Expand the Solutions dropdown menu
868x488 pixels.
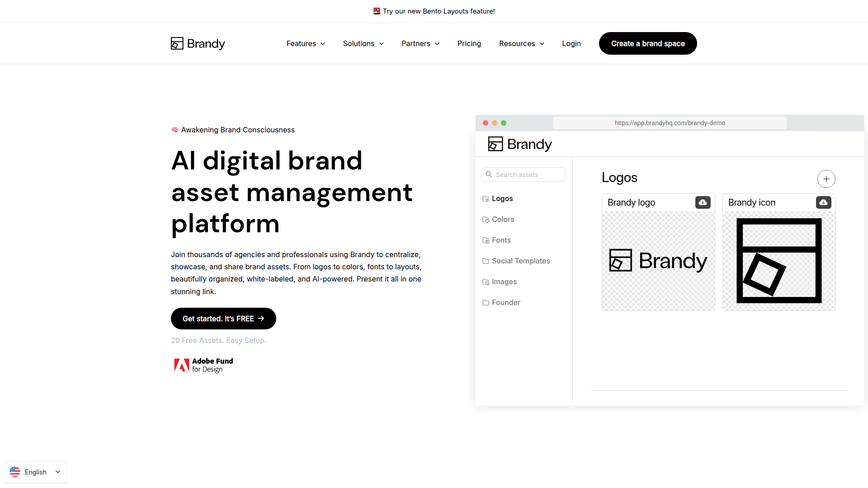pyautogui.click(x=363, y=43)
